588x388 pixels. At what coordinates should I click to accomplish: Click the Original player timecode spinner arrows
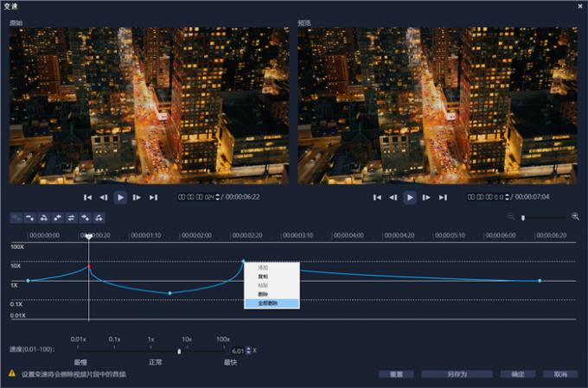218,197
